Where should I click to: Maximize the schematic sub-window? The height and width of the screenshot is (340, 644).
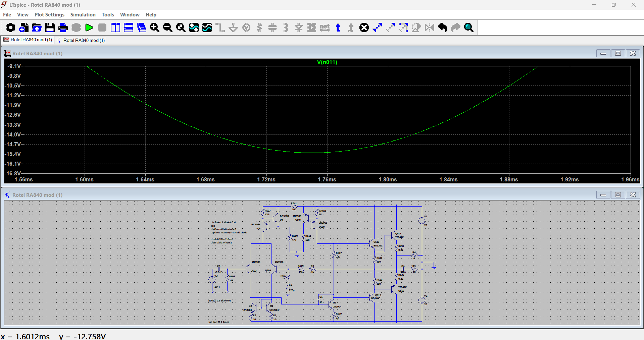click(x=618, y=195)
